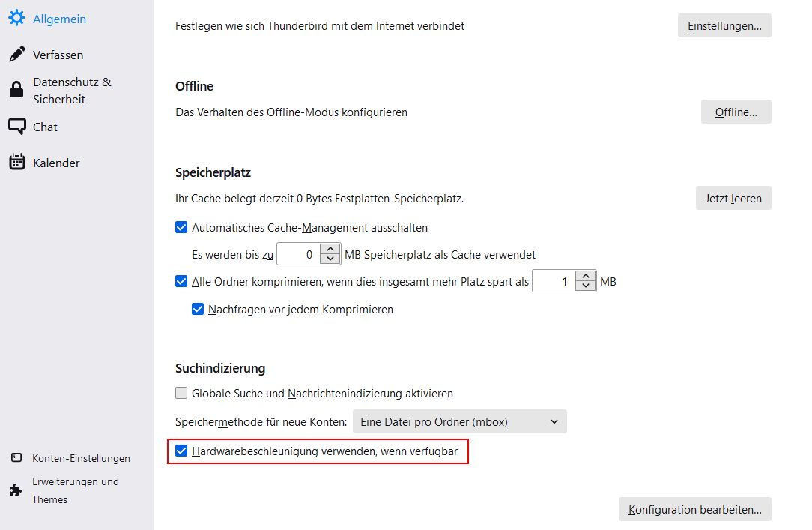Image resolution: width=812 pixels, height=530 pixels.
Task: Click the Kalender calendar icon
Action: pos(16,163)
